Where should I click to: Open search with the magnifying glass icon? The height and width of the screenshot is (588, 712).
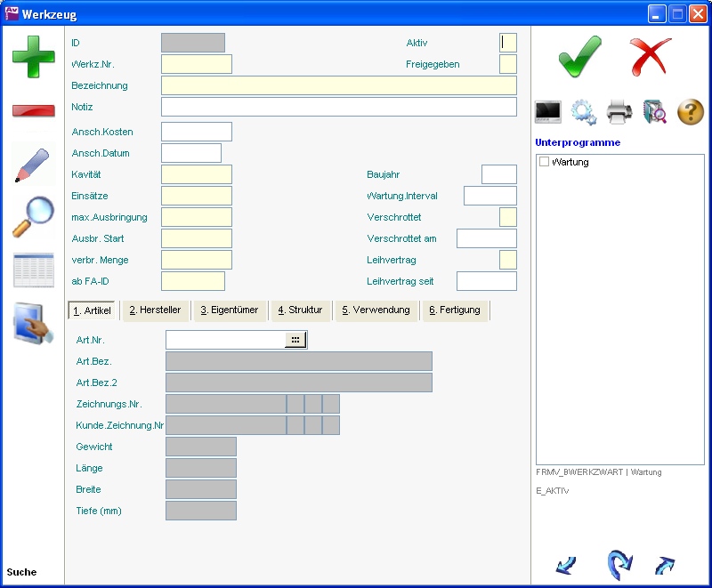33,217
